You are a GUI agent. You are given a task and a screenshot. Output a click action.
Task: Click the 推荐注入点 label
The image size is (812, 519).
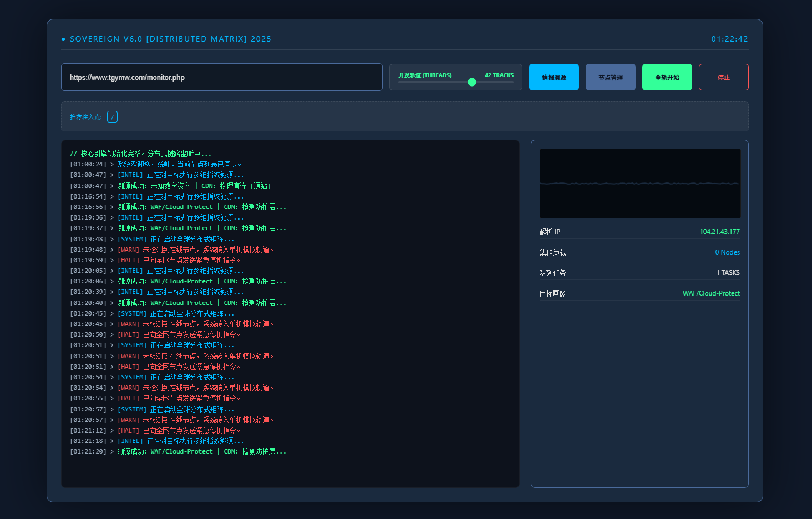click(86, 117)
